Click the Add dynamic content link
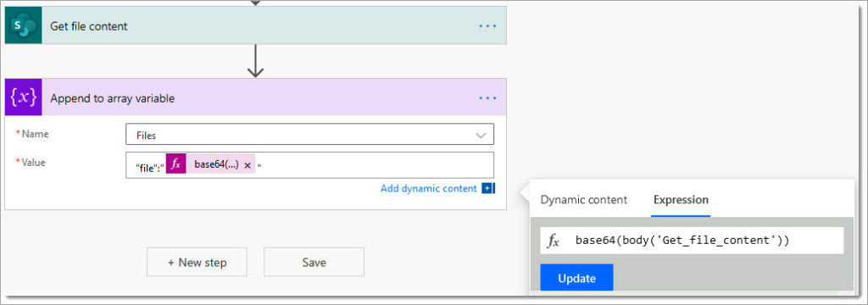The height and width of the screenshot is (305, 868). [428, 189]
